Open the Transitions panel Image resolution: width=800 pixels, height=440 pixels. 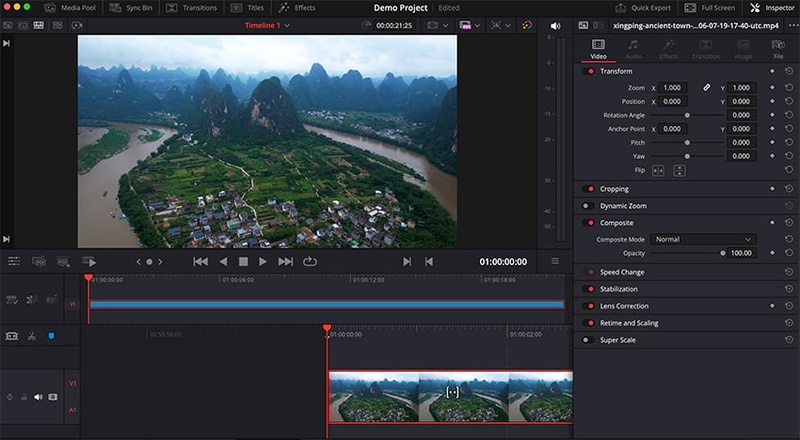coord(192,8)
